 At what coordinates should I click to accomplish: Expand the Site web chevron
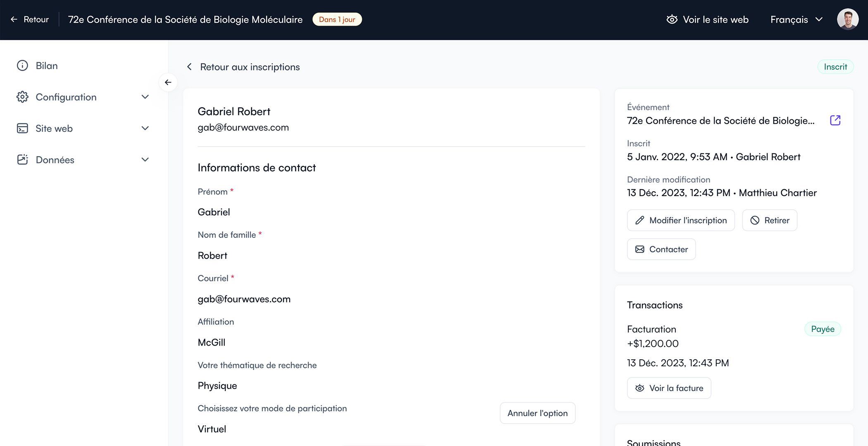coord(145,128)
